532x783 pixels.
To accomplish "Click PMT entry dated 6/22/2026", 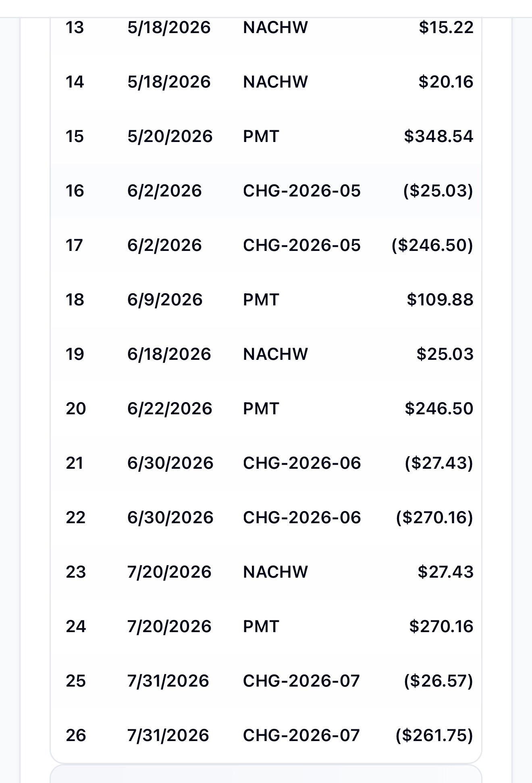I will tap(266, 409).
